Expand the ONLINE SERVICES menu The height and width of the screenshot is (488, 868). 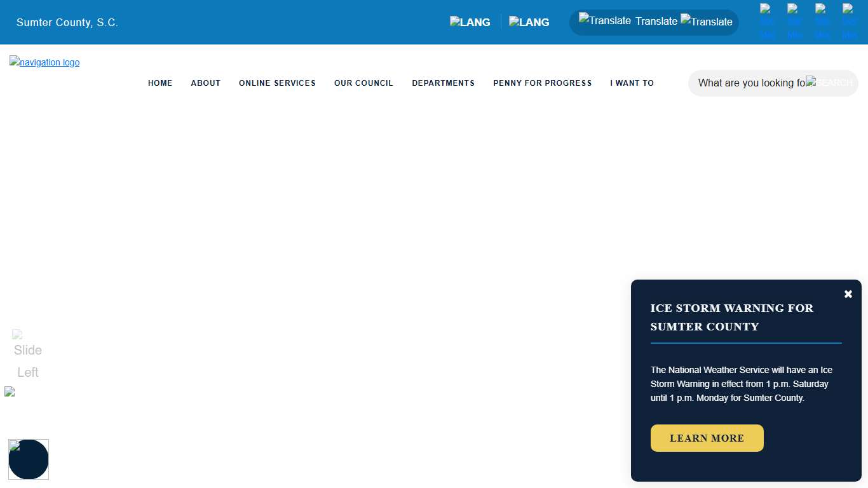tap(277, 83)
